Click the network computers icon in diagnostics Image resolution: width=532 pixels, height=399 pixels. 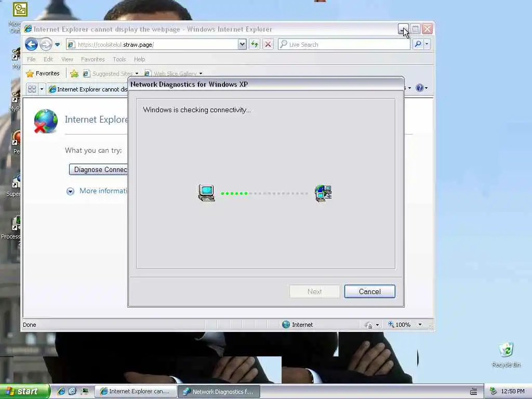coord(323,193)
